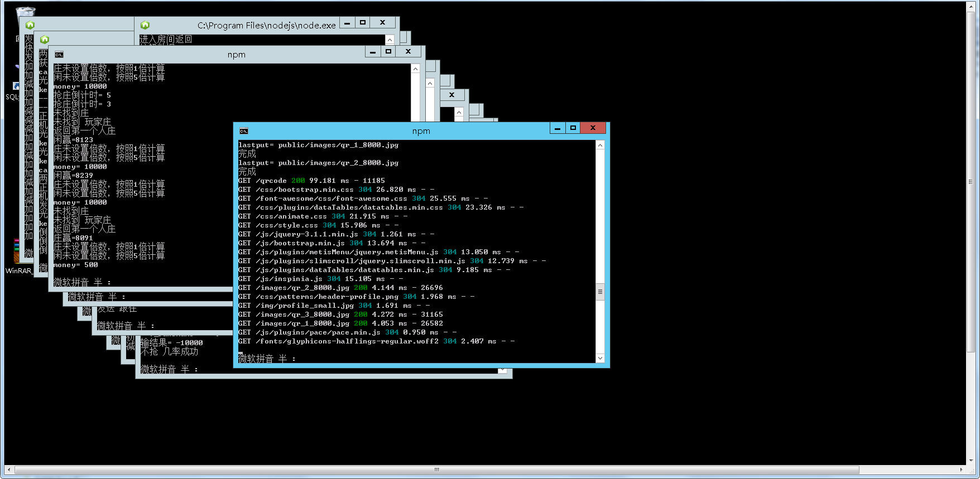Minimize the gray background npm window
980x479 pixels.
click(x=373, y=52)
